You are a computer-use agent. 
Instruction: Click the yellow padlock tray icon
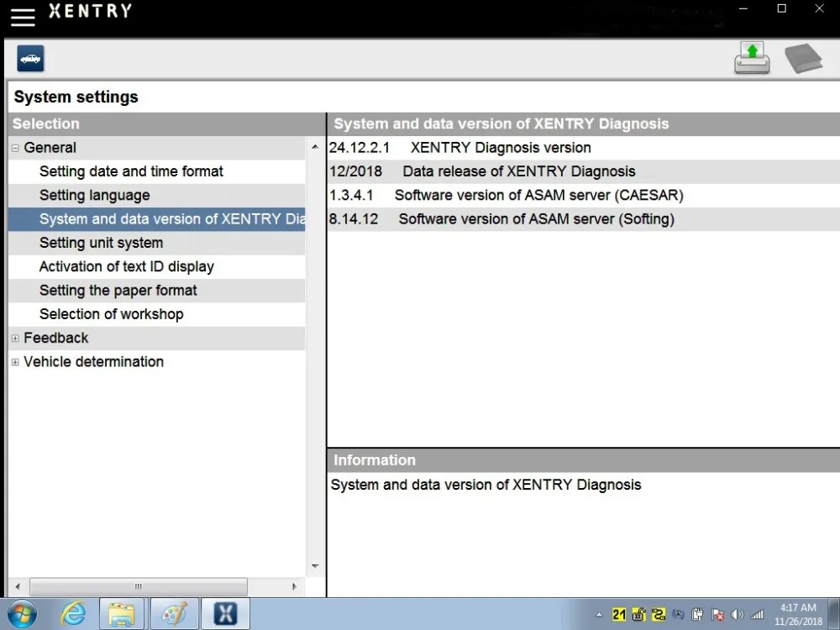[x=638, y=615]
